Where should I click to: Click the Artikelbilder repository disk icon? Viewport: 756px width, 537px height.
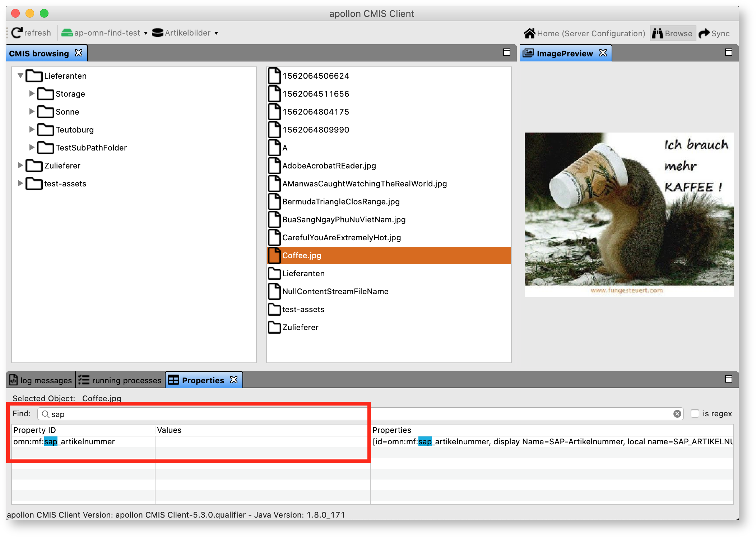pyautogui.click(x=157, y=33)
